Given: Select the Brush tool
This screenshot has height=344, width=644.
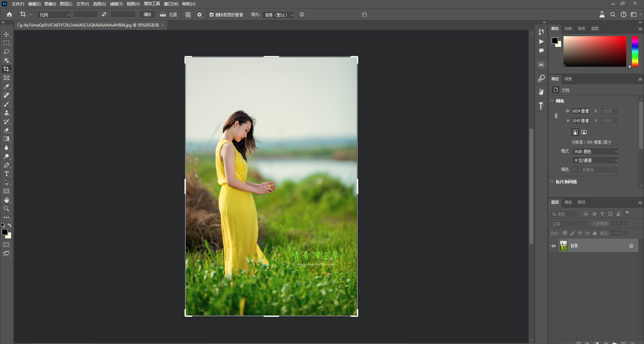Looking at the screenshot, I should tap(6, 104).
